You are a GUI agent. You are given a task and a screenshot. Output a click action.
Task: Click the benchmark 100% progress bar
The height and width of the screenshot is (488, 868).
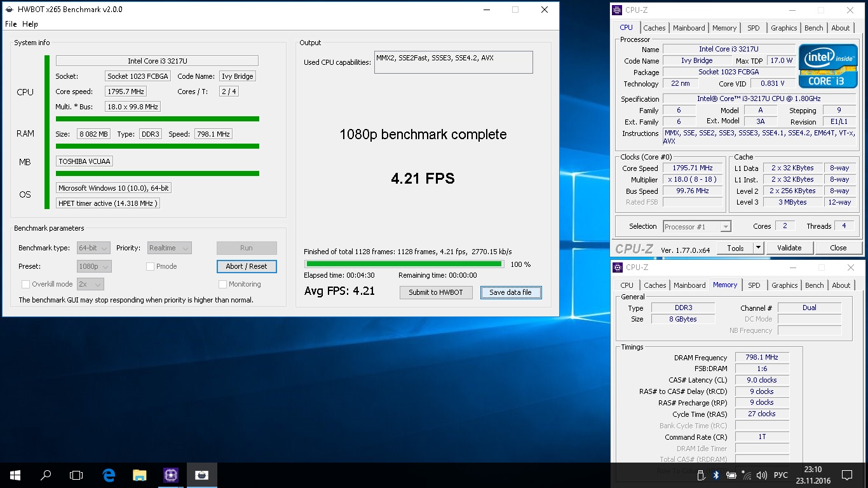pyautogui.click(x=405, y=264)
